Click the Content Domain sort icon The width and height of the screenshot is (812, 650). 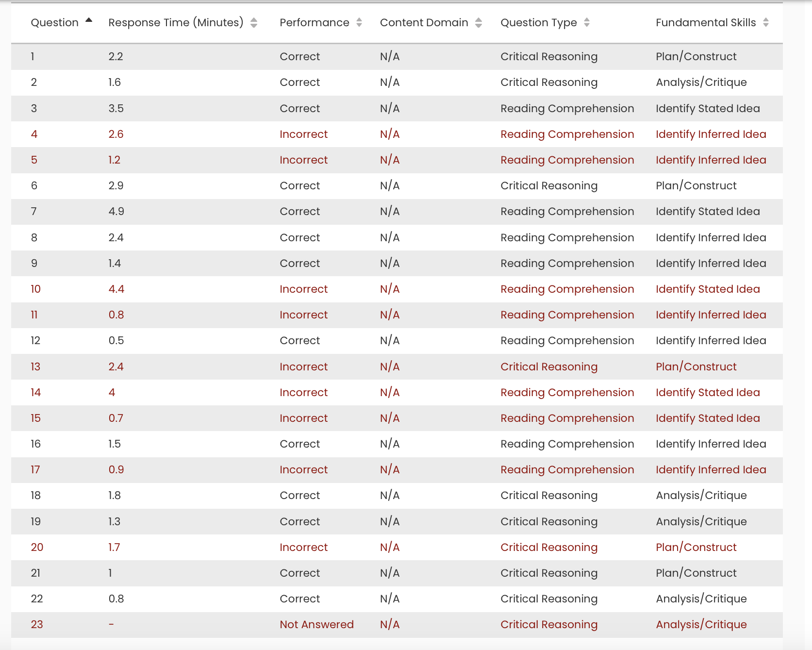coord(479,22)
